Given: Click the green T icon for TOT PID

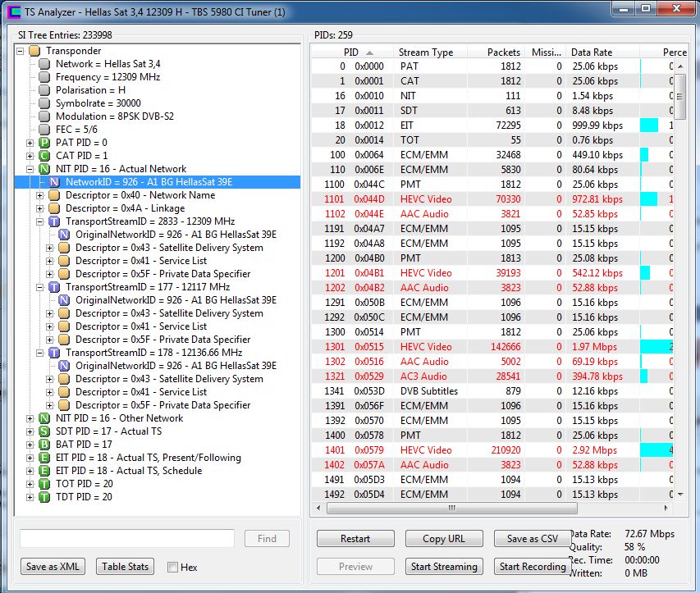Looking at the screenshot, I should click(44, 484).
